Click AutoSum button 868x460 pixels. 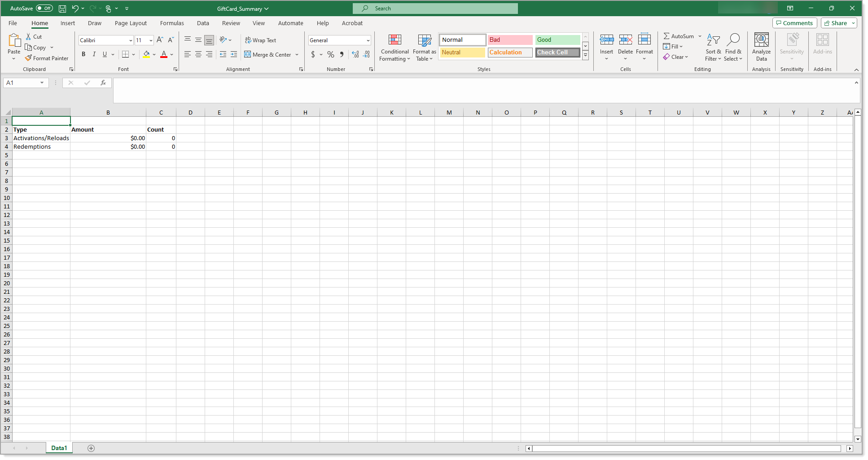point(679,36)
